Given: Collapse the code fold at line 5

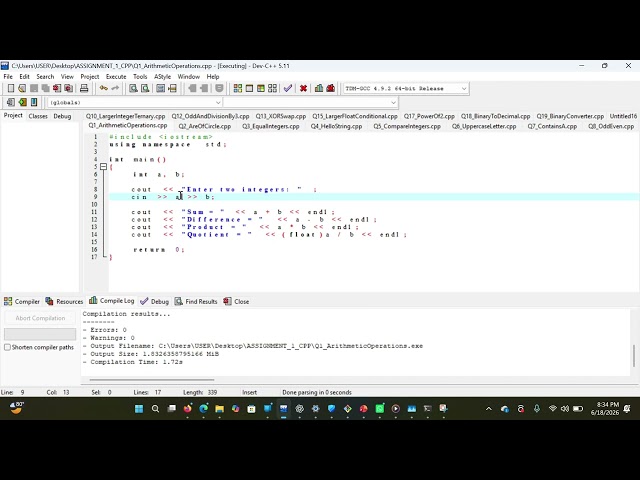Looking at the screenshot, I should click(103, 167).
